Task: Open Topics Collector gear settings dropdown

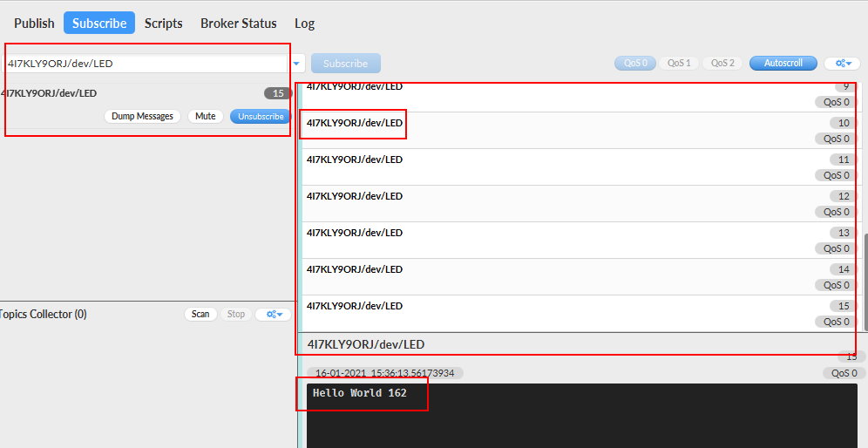Action: [273, 314]
